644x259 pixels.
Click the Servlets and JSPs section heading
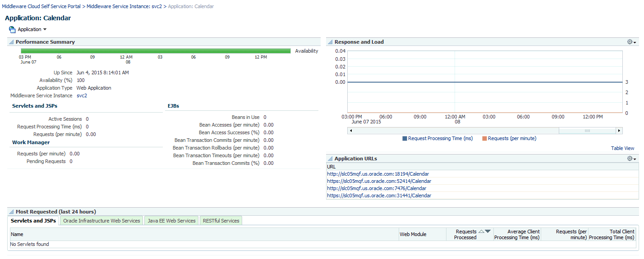(x=35, y=106)
